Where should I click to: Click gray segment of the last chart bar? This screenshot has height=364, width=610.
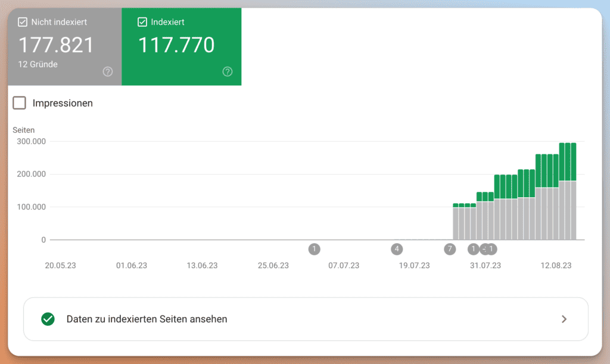tap(573, 210)
